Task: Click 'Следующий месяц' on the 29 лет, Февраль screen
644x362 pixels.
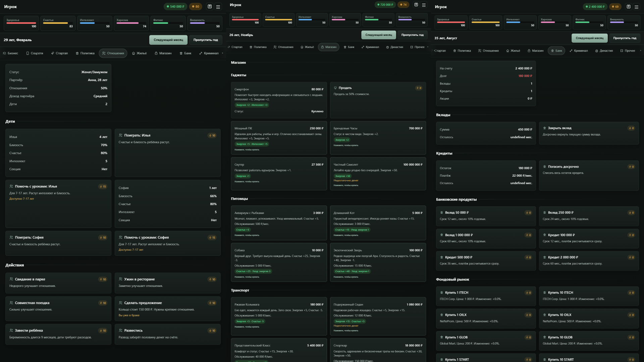Action: [x=168, y=40]
